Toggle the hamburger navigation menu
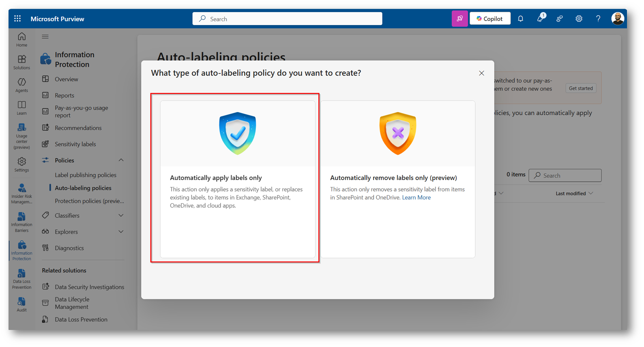Image resolution: width=644 pixels, height=347 pixels. [x=45, y=37]
